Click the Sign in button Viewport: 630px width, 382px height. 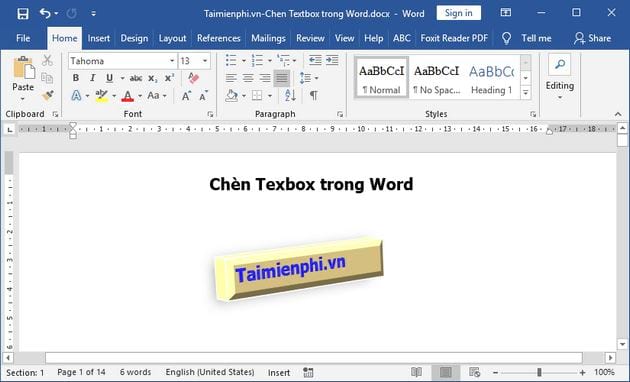coord(458,13)
